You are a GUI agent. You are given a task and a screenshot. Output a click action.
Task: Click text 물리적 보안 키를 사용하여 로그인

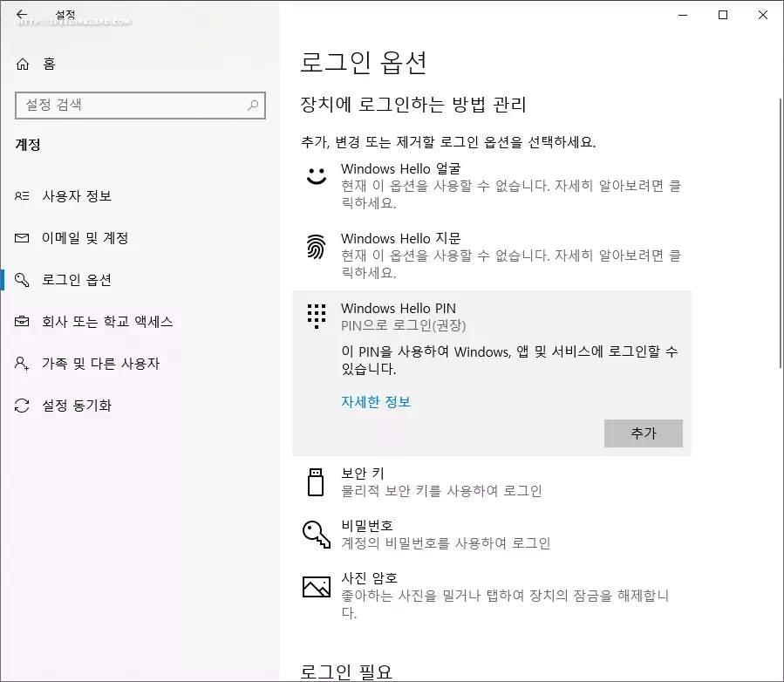click(x=441, y=491)
